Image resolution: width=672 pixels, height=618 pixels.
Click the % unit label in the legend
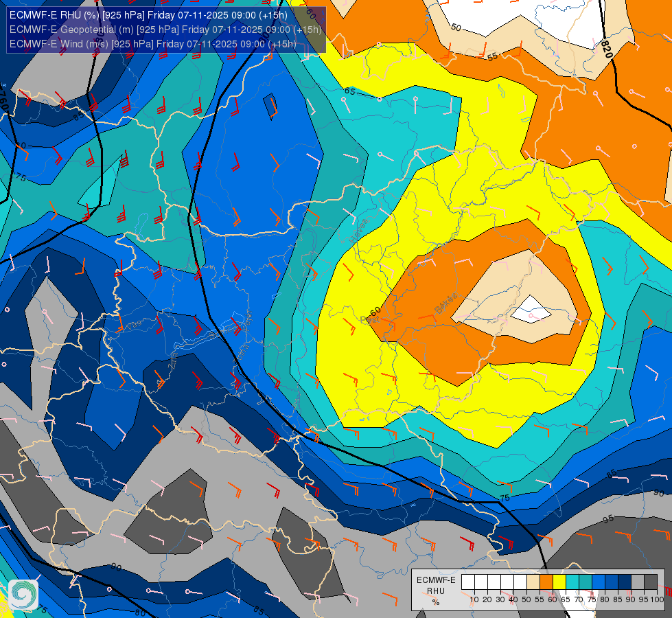(436, 602)
